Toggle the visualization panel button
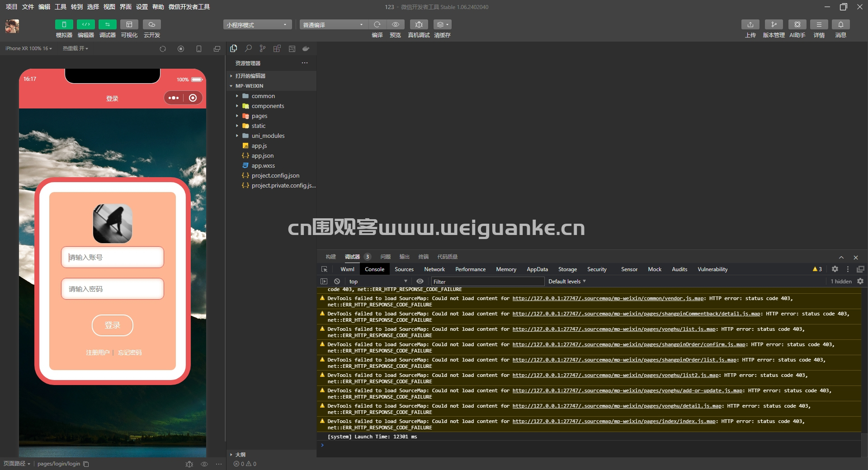This screenshot has height=470, width=868. (x=129, y=24)
